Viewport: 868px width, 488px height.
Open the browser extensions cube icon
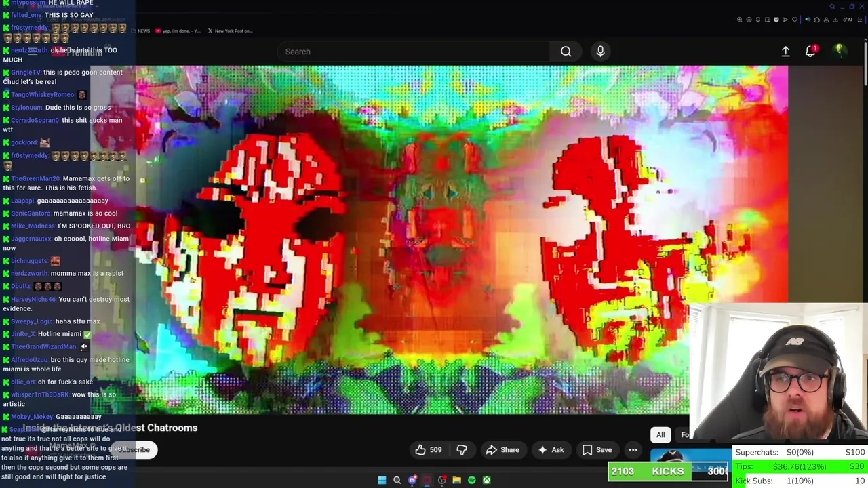[817, 20]
